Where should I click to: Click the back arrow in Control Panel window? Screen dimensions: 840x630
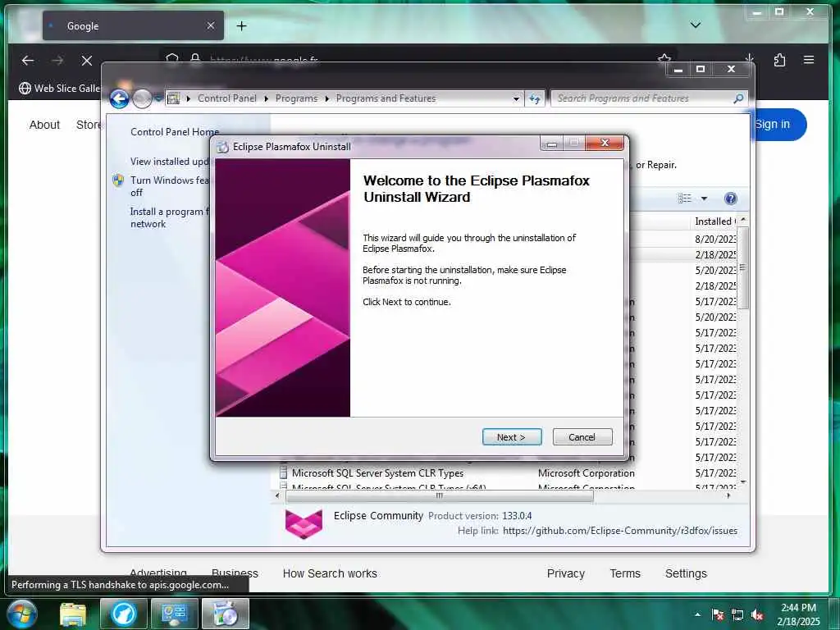click(x=120, y=98)
